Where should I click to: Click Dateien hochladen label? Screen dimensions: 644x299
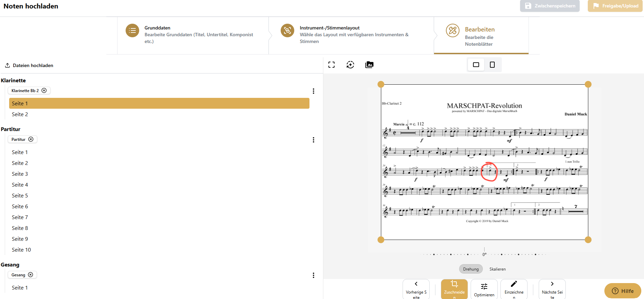coord(33,65)
